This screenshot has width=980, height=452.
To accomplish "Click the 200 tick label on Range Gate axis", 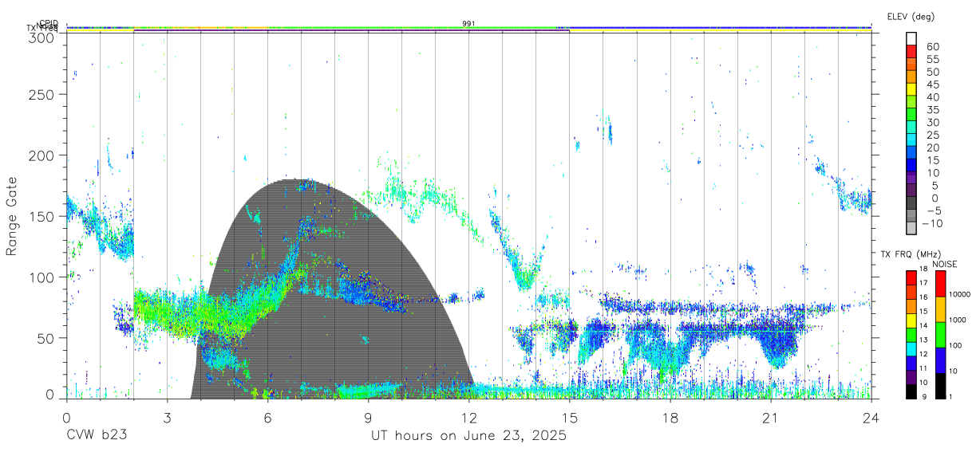I will click(x=42, y=155).
